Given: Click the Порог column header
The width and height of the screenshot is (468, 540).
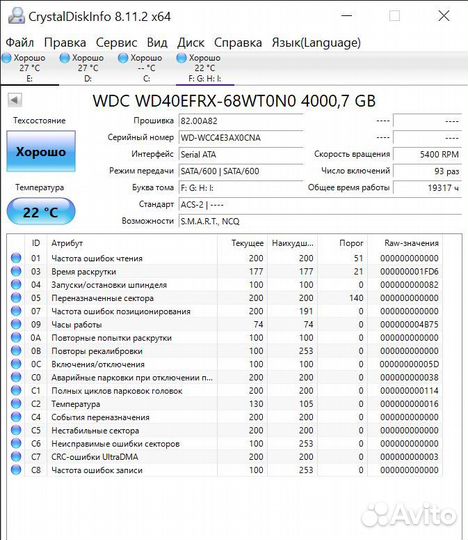Looking at the screenshot, I should click(343, 243).
